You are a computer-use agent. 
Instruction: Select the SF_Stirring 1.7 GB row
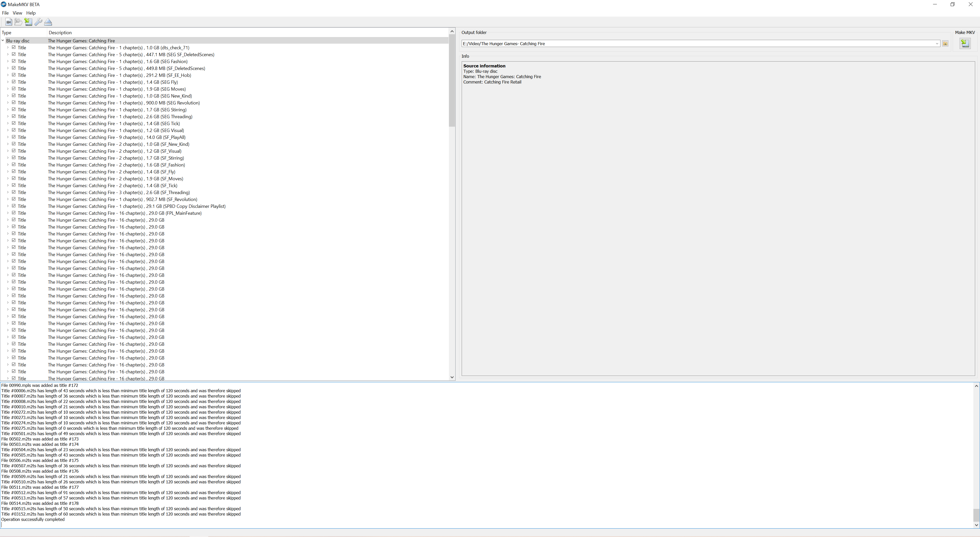(x=225, y=158)
